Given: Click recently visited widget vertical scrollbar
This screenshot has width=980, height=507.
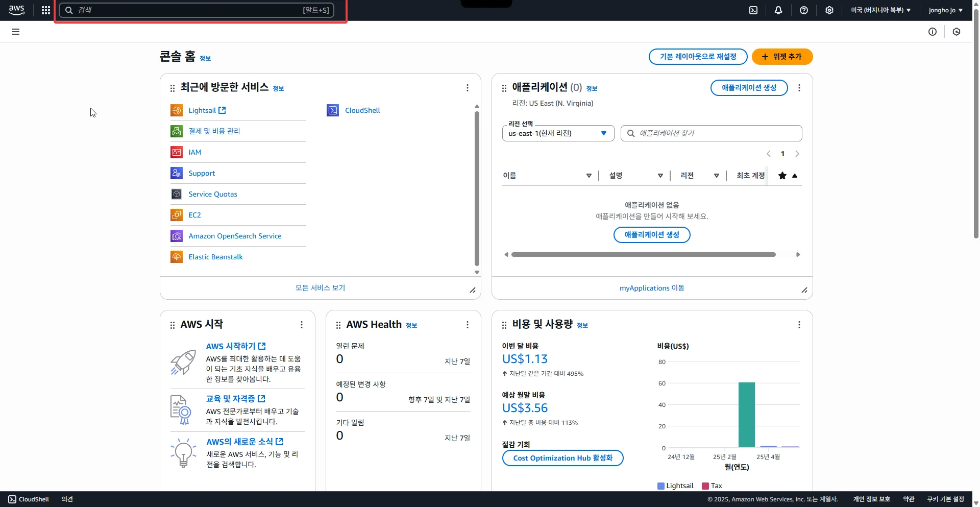Looking at the screenshot, I should tap(477, 189).
